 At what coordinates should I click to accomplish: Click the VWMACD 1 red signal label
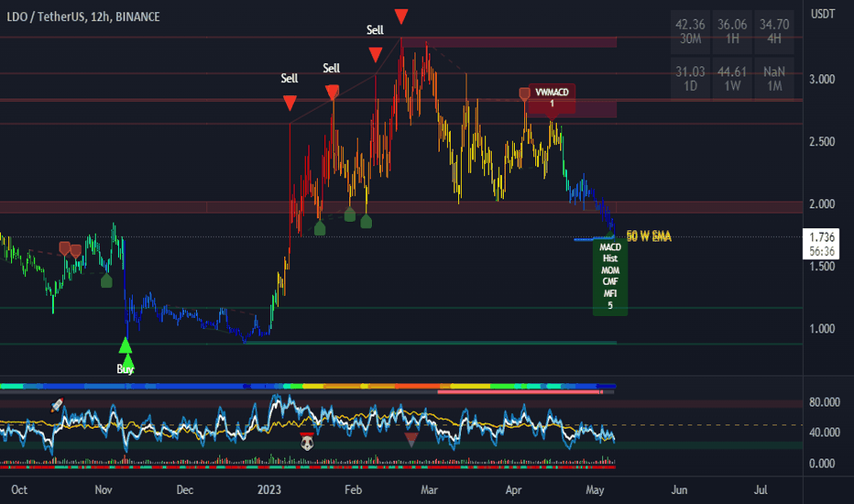point(552,99)
